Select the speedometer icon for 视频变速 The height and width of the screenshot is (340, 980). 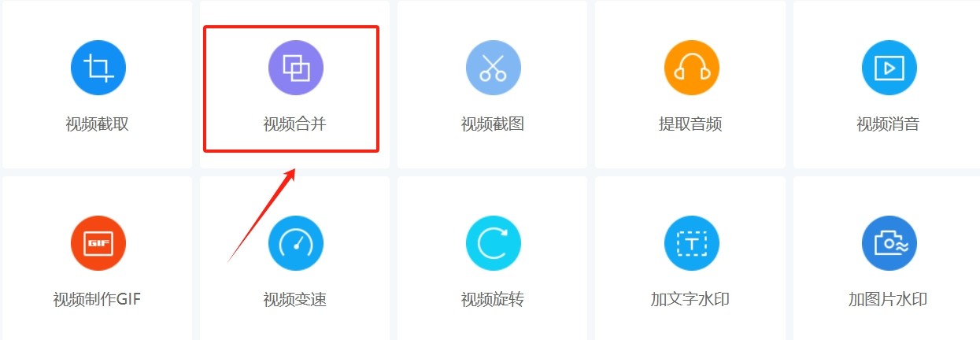click(296, 243)
